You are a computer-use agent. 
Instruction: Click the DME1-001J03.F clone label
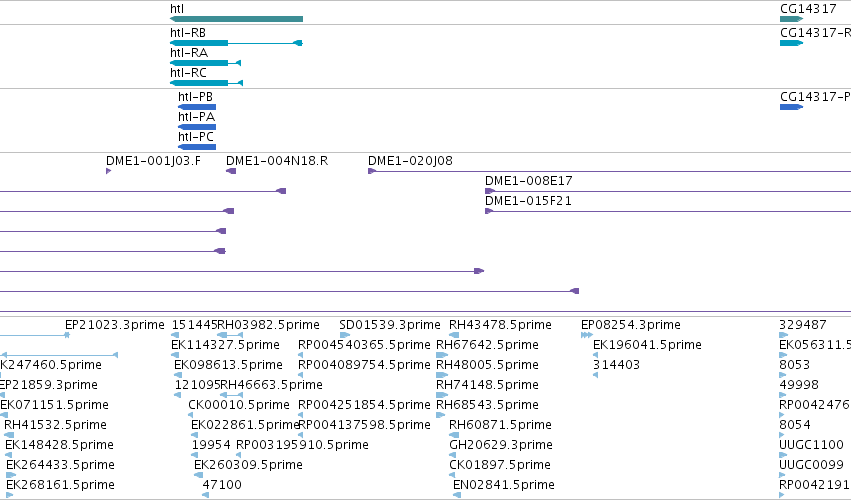click(153, 161)
